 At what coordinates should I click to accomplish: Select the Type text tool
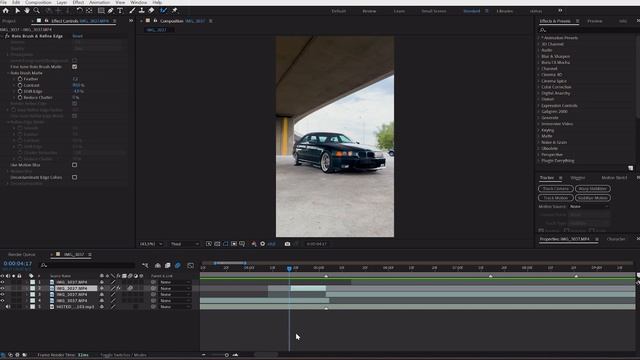pos(120,11)
